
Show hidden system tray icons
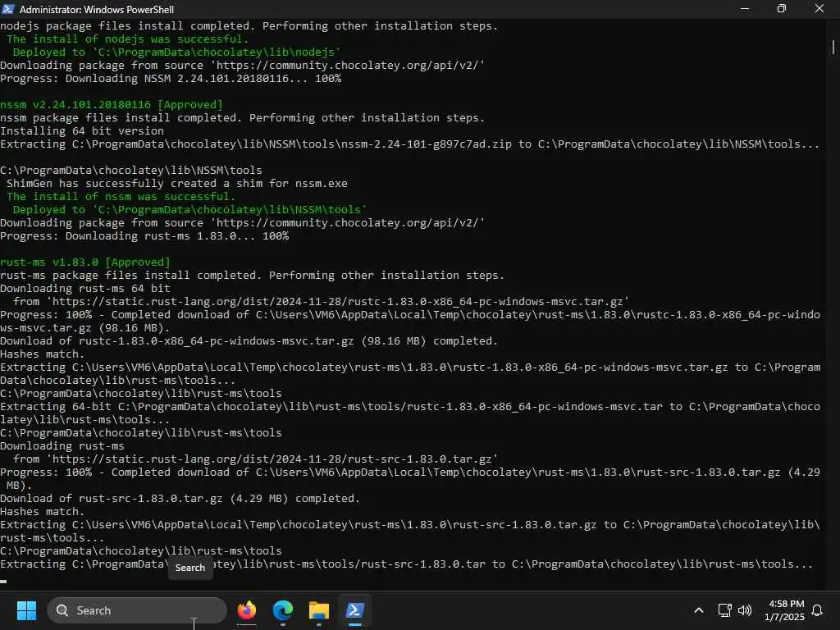coord(699,610)
